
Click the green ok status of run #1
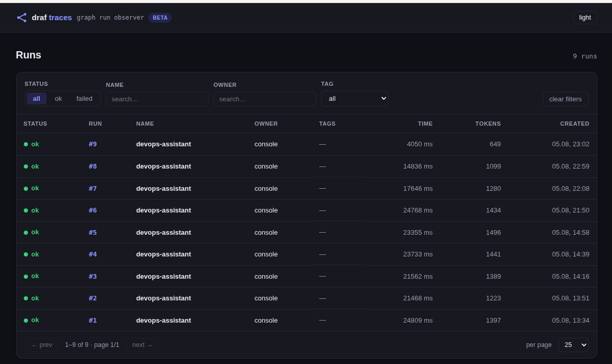31,320
